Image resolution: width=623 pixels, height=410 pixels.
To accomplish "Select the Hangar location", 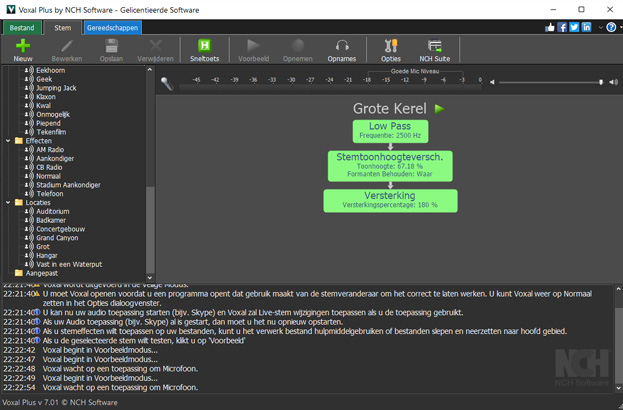I will [x=47, y=255].
